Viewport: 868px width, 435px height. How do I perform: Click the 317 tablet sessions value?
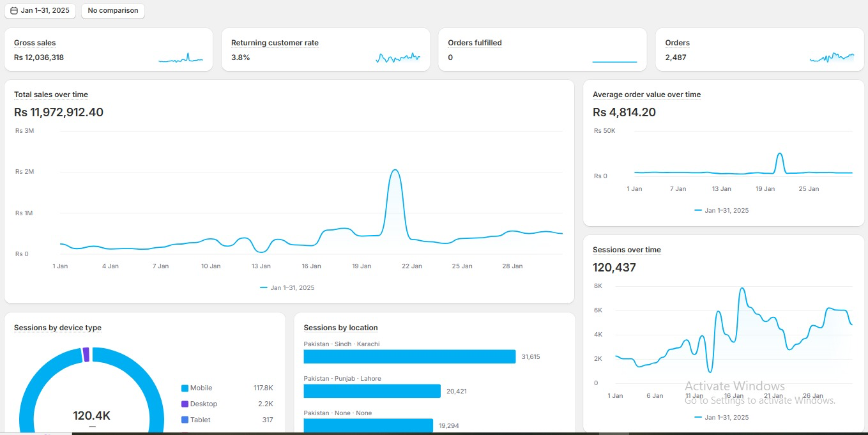(x=268, y=420)
